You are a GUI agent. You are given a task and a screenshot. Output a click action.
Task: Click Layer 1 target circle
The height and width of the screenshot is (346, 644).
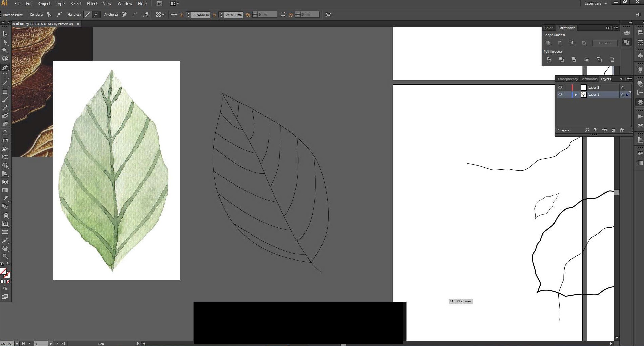coord(623,95)
